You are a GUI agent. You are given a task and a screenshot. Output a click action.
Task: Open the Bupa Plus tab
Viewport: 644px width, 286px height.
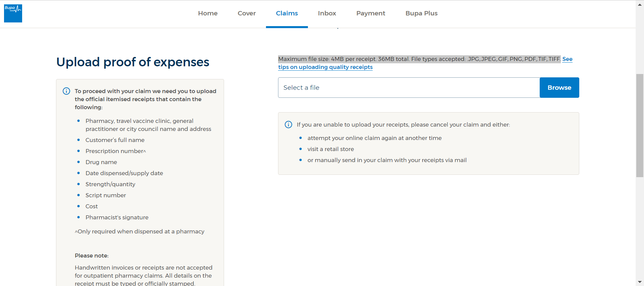(421, 13)
